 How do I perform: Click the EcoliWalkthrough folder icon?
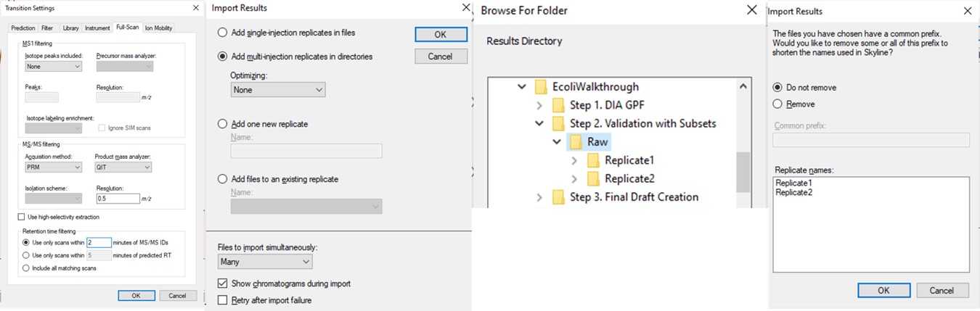coord(541,87)
